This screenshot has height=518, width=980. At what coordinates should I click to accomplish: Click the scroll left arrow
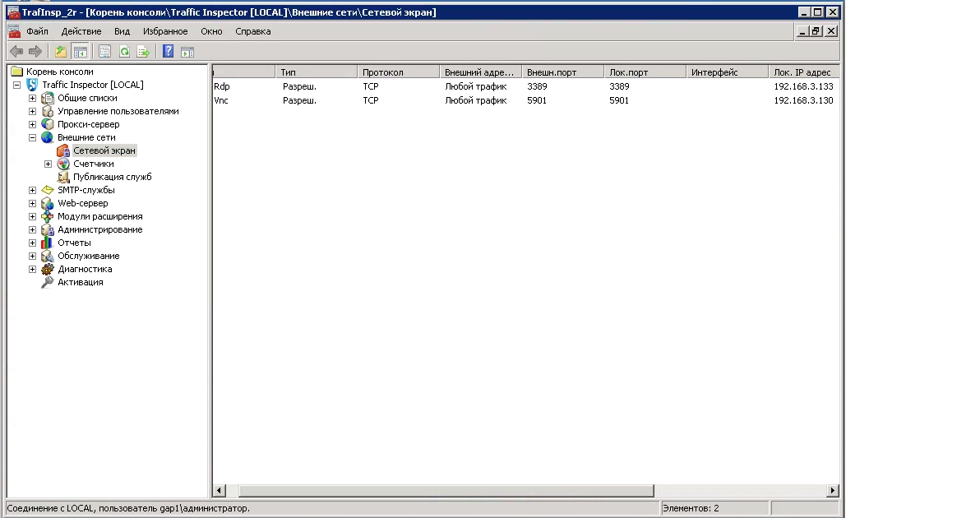point(220,491)
